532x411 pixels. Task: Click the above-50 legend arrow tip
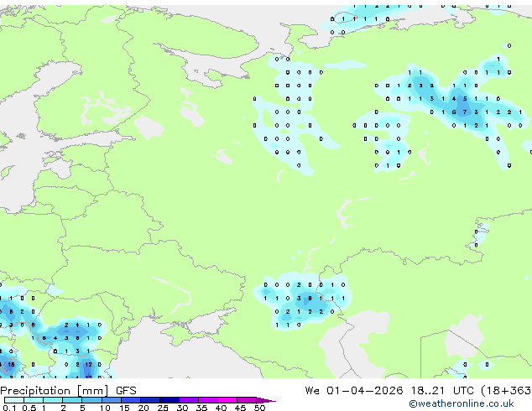coord(266,400)
